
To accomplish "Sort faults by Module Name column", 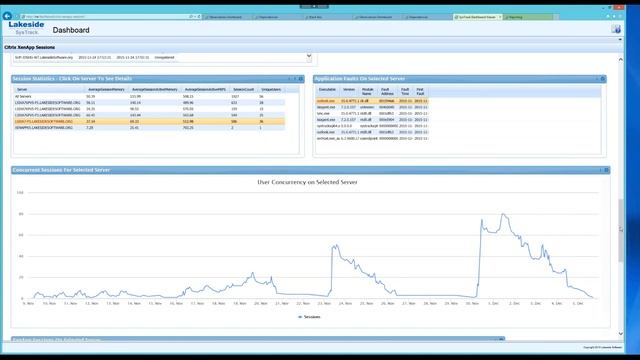I will (x=367, y=91).
